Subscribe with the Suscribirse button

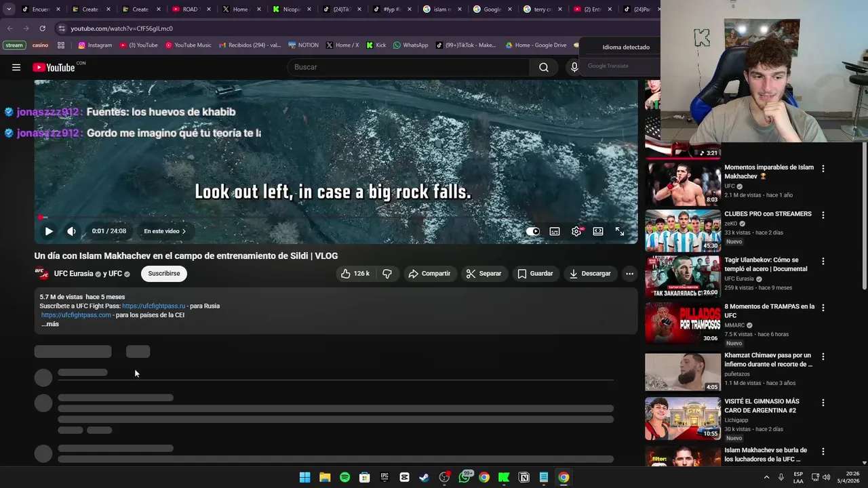click(x=164, y=273)
